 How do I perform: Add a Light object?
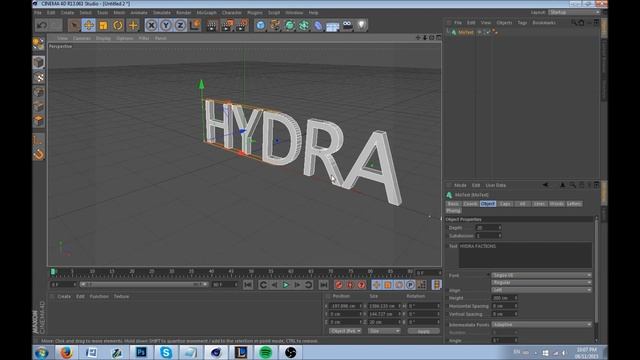coord(362,25)
